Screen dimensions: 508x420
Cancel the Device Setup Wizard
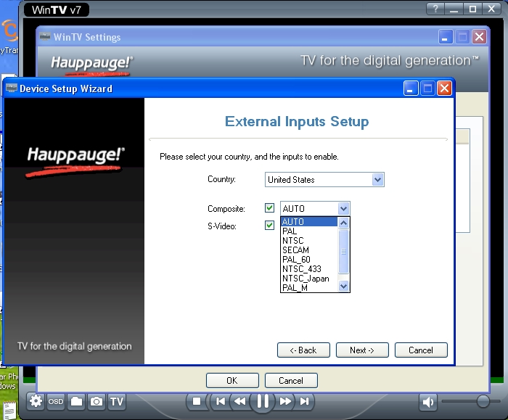(421, 350)
